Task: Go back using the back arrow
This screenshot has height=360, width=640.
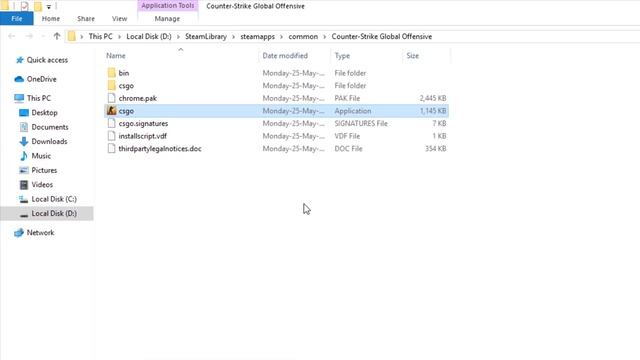Action: click(x=11, y=36)
